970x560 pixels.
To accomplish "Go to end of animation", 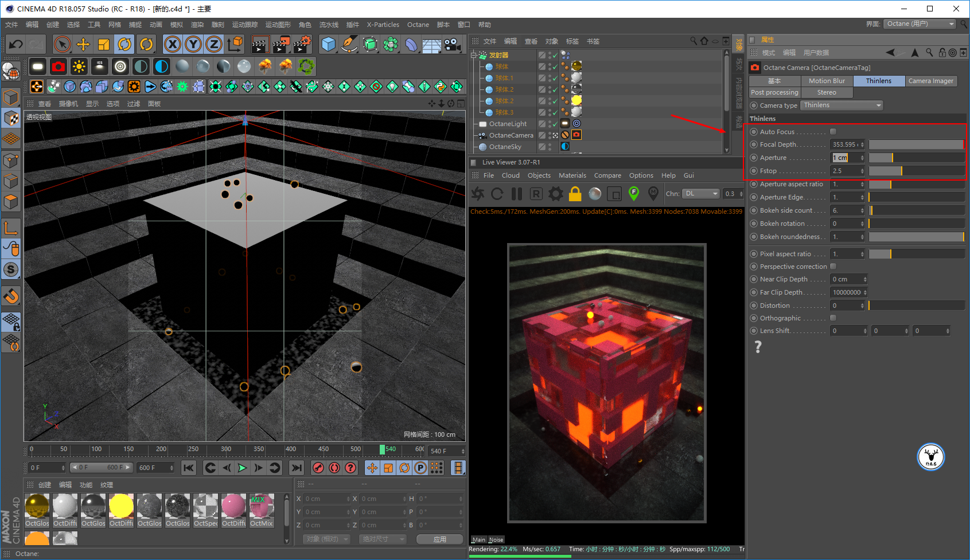I will 296,468.
